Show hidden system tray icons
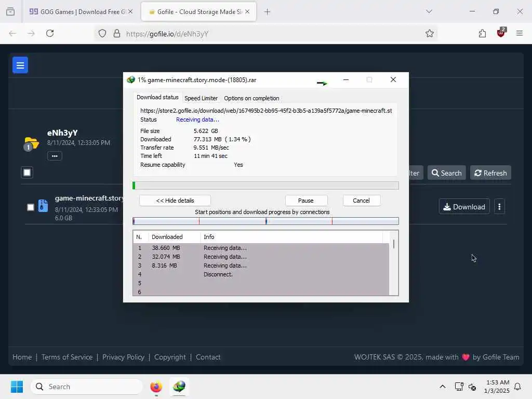Viewport: 532px width, 399px height. (x=443, y=387)
